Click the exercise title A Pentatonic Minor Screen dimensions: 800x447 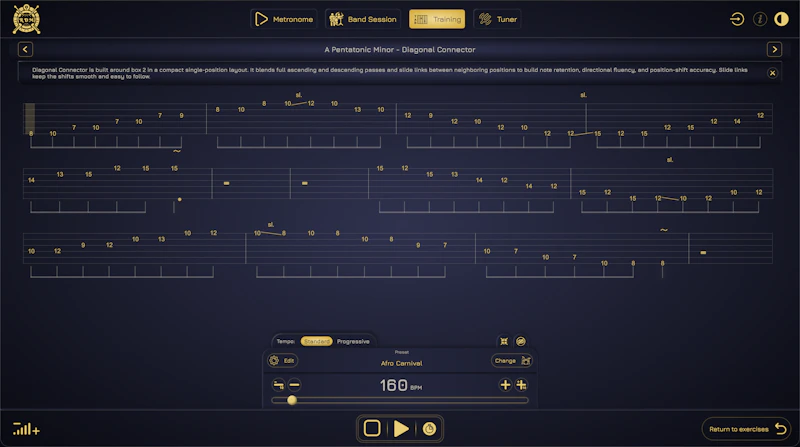[399, 49]
